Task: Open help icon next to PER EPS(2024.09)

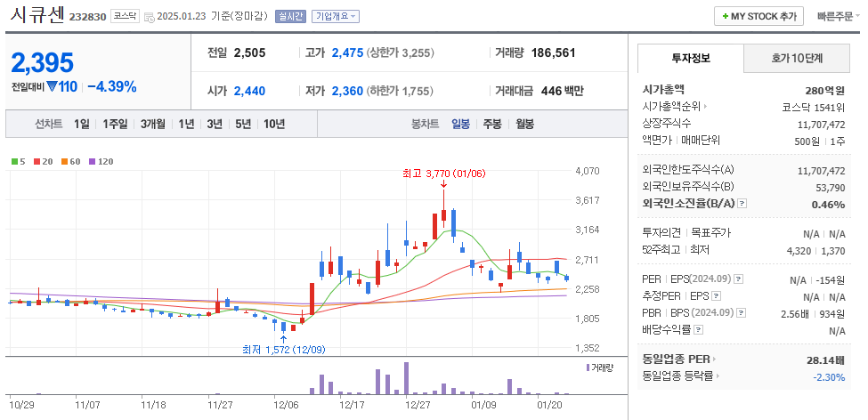Action: click(x=739, y=279)
